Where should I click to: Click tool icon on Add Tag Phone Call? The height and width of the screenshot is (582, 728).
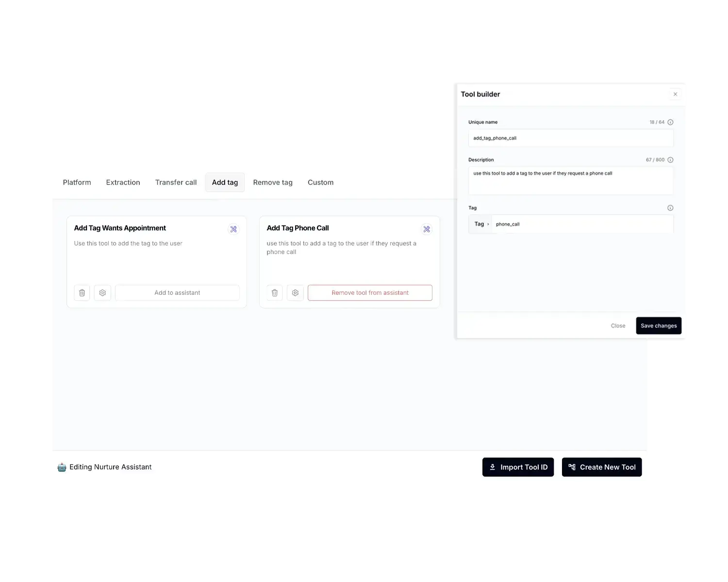427,229
